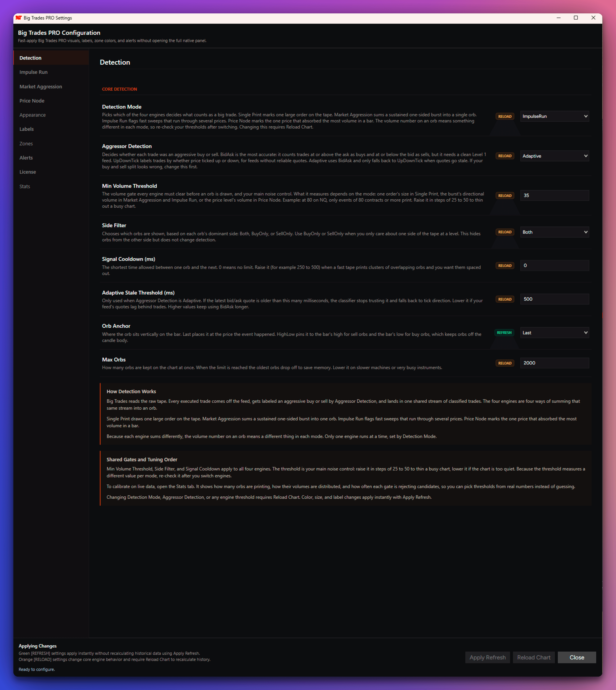Click the RELOAD badge beside Aggressor Detection

[505, 156]
